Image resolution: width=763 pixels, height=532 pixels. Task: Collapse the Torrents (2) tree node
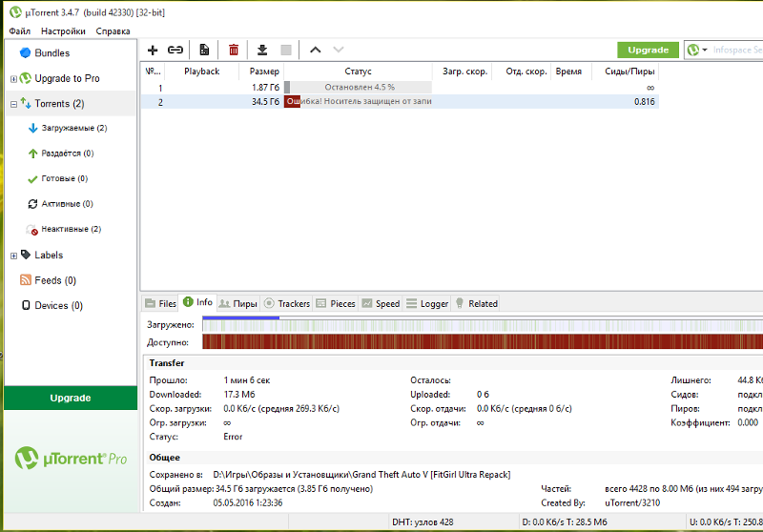coord(13,104)
